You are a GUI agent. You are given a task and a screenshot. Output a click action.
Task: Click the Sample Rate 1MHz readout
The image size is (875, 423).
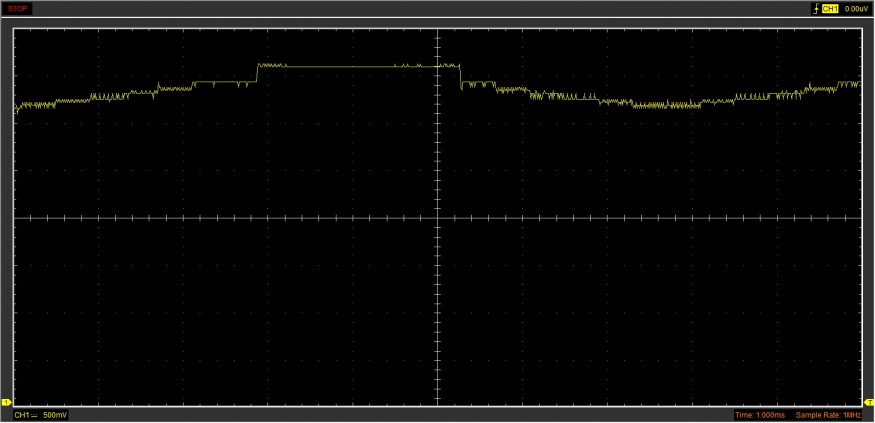830,416
